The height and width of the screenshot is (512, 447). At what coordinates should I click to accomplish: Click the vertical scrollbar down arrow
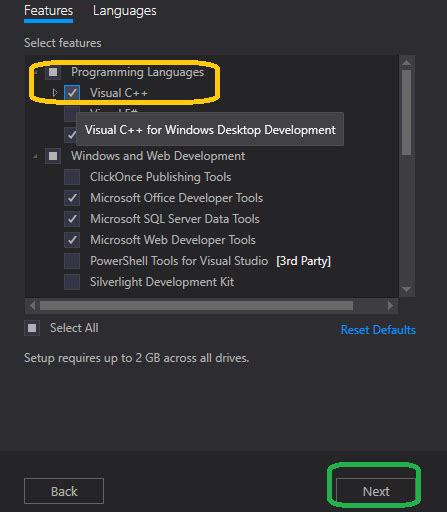[406, 289]
